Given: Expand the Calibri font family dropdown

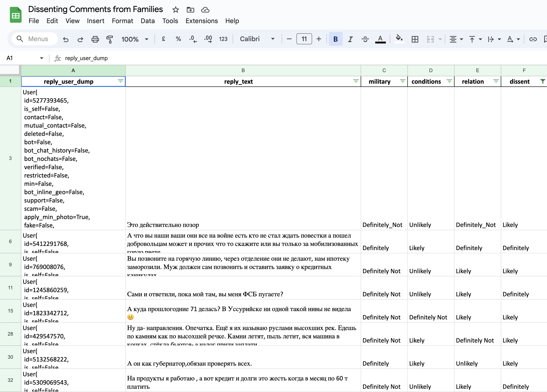Looking at the screenshot, I should tap(257, 39).
